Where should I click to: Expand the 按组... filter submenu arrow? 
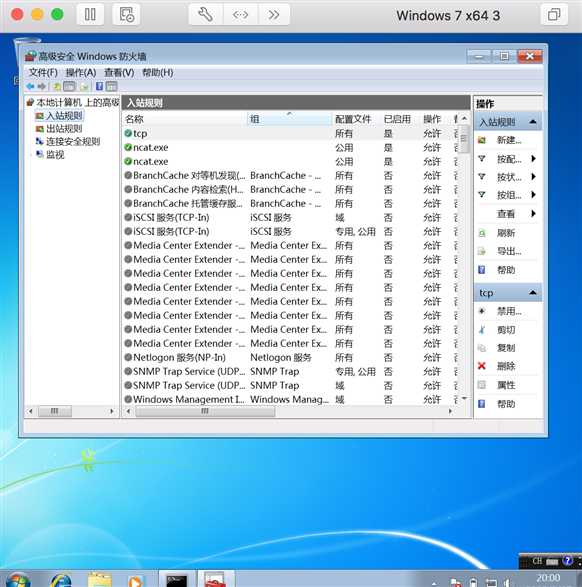click(533, 194)
